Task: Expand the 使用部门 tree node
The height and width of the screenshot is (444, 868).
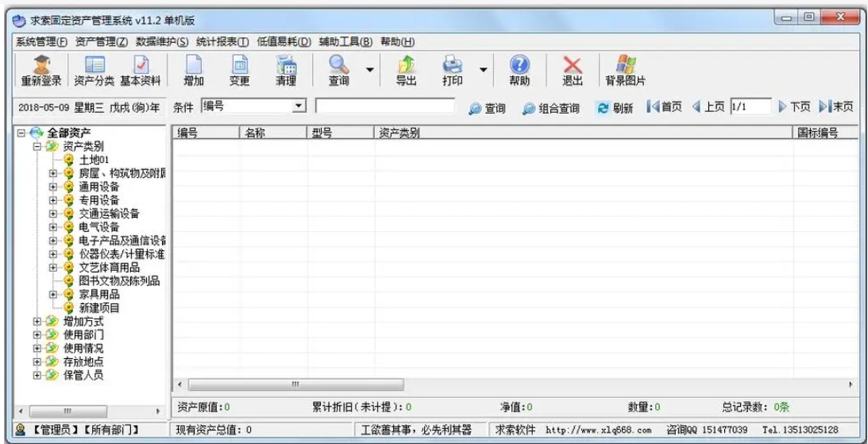Action: (x=37, y=335)
